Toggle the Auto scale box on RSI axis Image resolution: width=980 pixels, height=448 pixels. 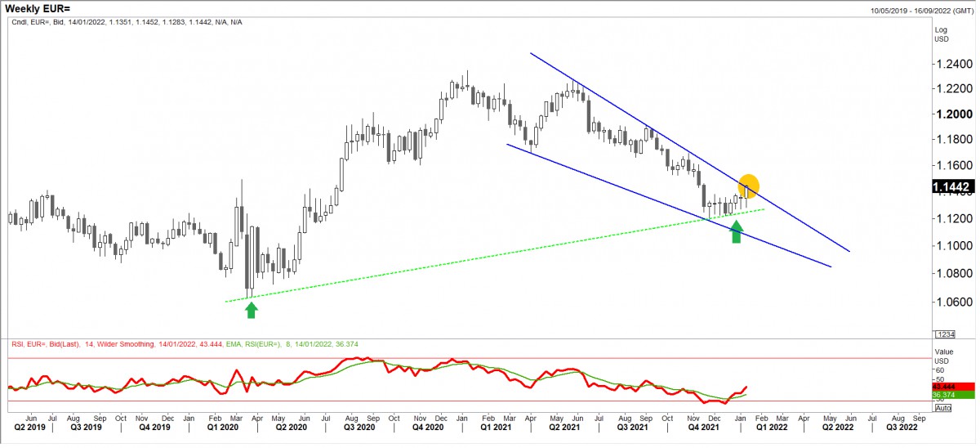942,406
